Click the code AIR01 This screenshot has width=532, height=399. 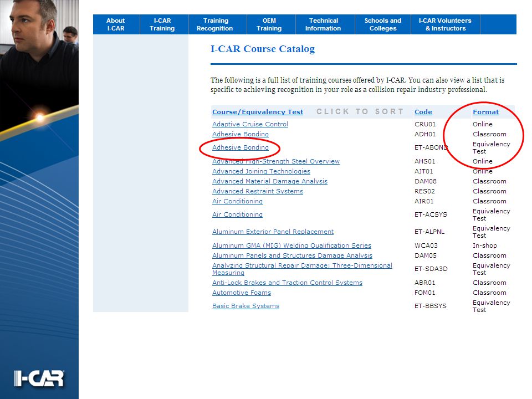424,201
